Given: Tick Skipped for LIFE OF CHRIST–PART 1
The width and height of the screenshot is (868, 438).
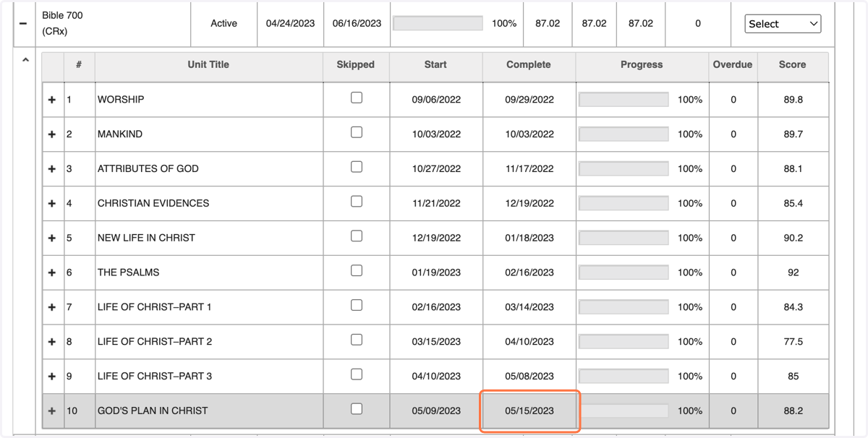Looking at the screenshot, I should pos(357,306).
